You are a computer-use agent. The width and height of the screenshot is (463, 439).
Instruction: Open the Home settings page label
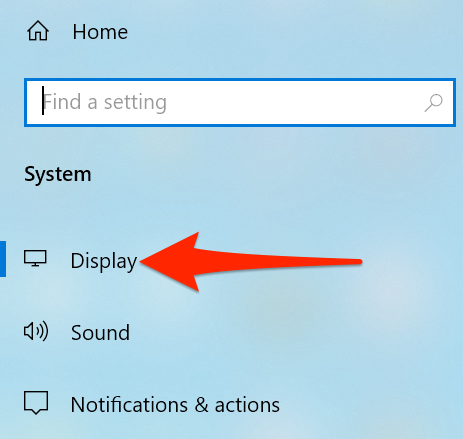coord(100,32)
